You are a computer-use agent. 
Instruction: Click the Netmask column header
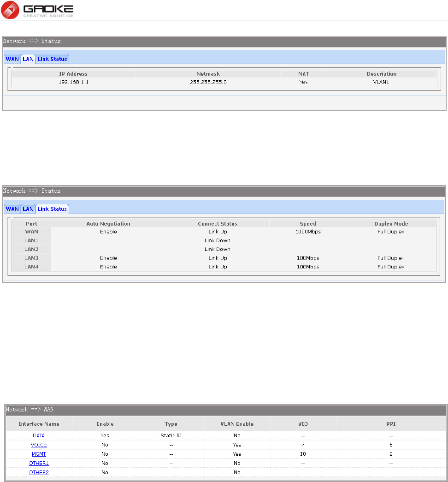[208, 74]
